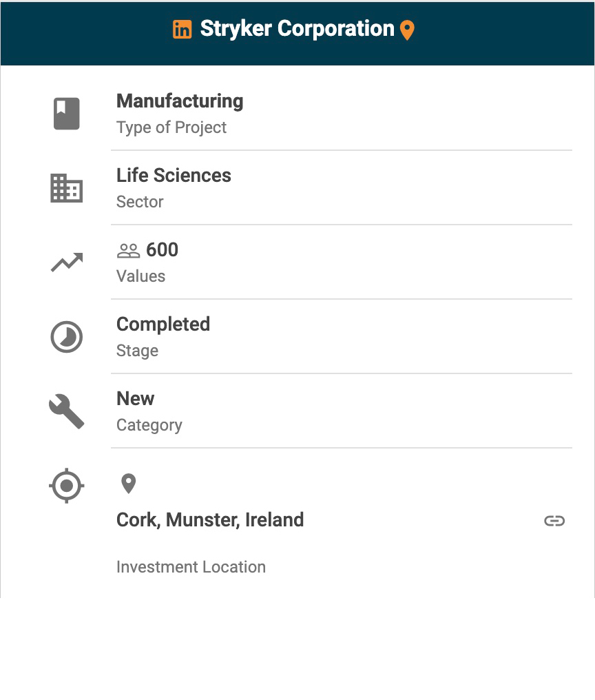Viewport: 595px width, 700px height.
Task: Click the people icon next to 600
Action: (129, 251)
